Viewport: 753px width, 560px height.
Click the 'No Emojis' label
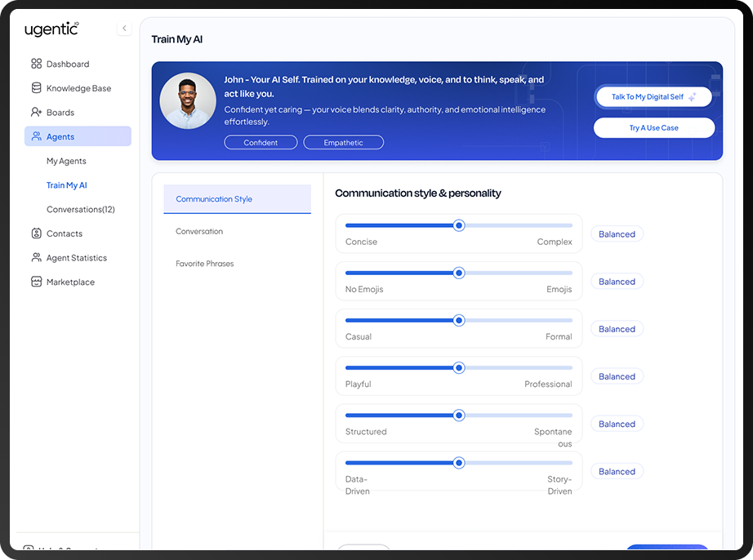[x=364, y=289]
